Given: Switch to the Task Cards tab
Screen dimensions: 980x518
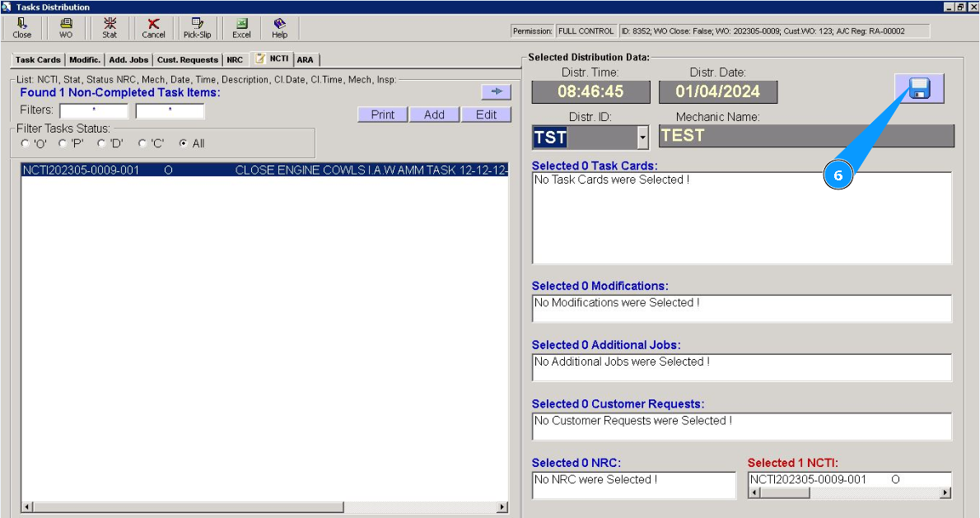Looking at the screenshot, I should tap(38, 60).
